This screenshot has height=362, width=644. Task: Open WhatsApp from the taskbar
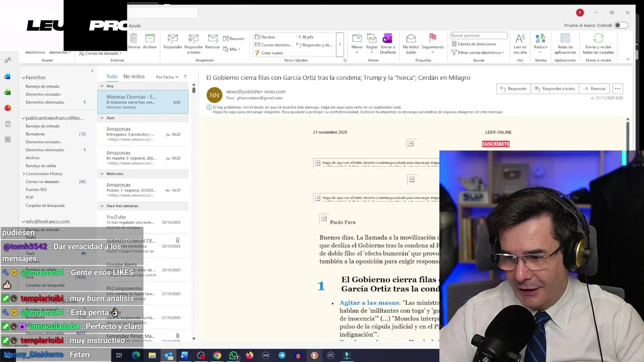coord(233,355)
